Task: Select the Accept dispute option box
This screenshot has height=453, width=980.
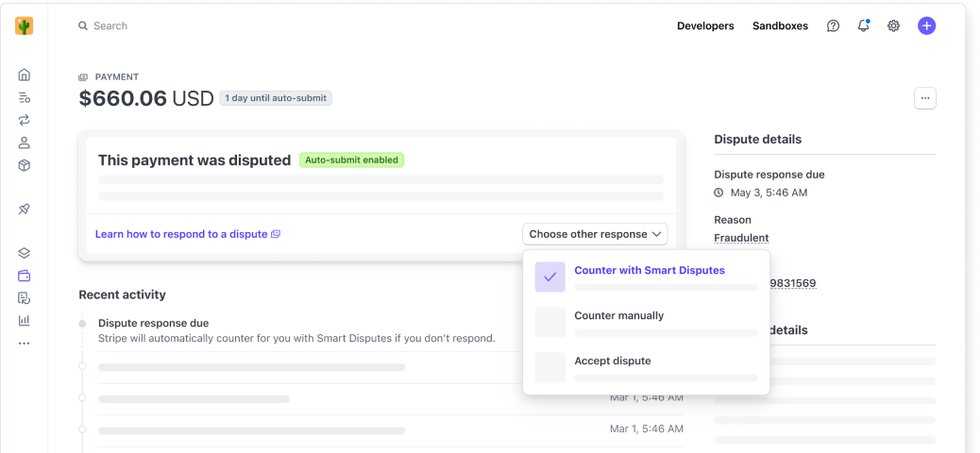Action: point(549,367)
